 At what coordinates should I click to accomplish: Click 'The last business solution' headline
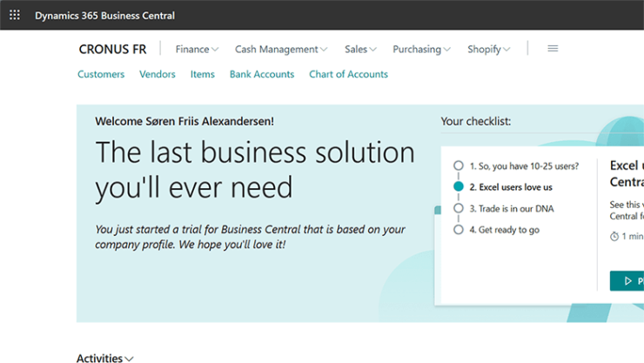[x=255, y=152]
